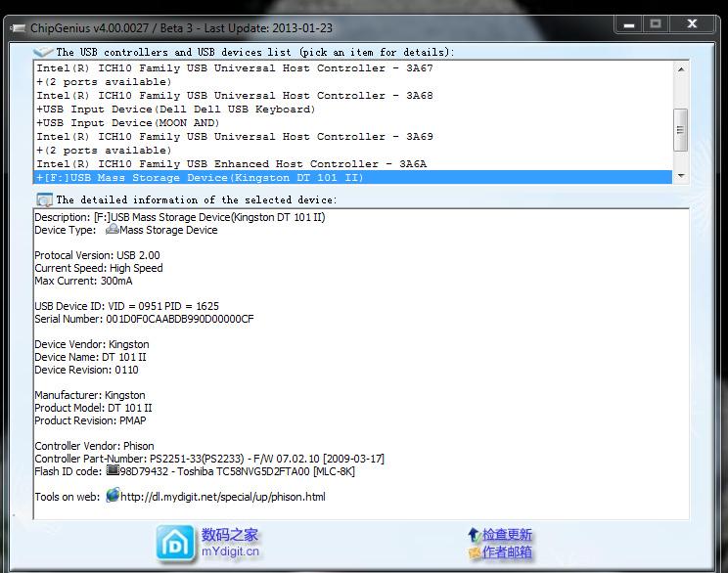Click the Product Model DT 101 II line

(93, 408)
